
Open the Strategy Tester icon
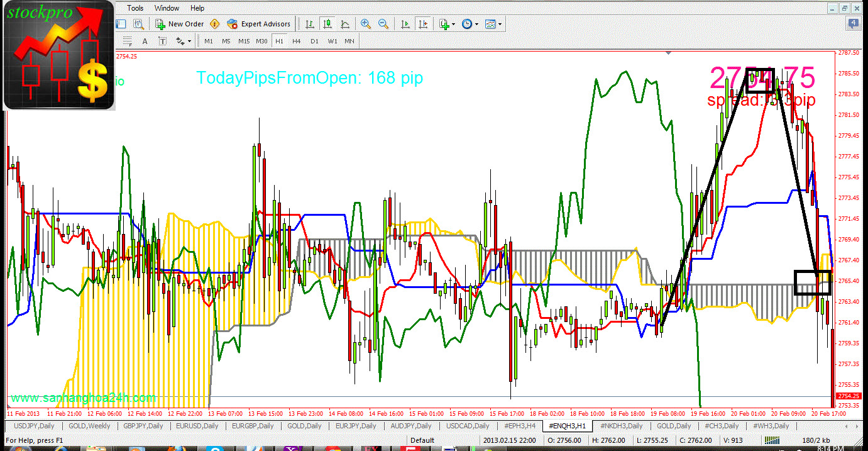[139, 24]
